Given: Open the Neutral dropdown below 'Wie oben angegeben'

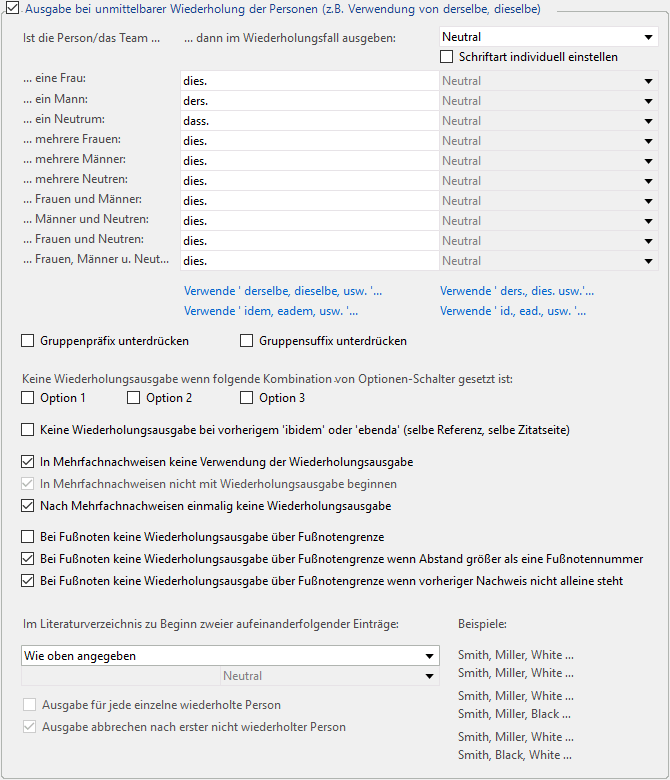Looking at the screenshot, I should [x=330, y=676].
